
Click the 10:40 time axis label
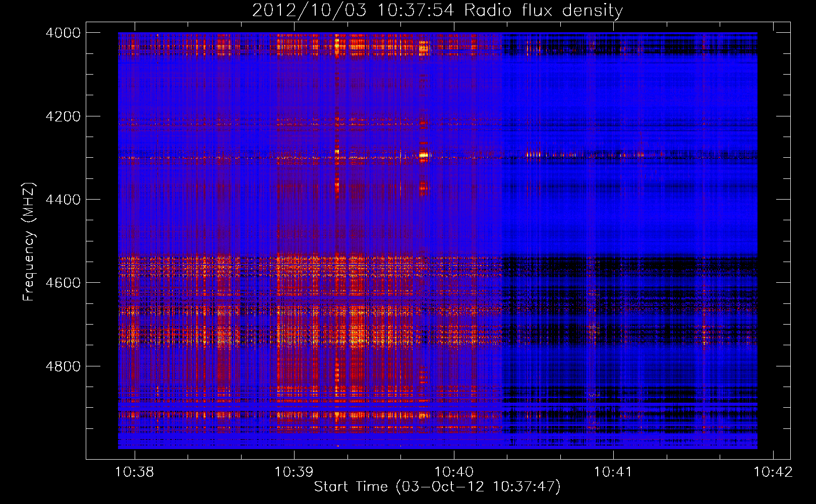click(x=454, y=472)
